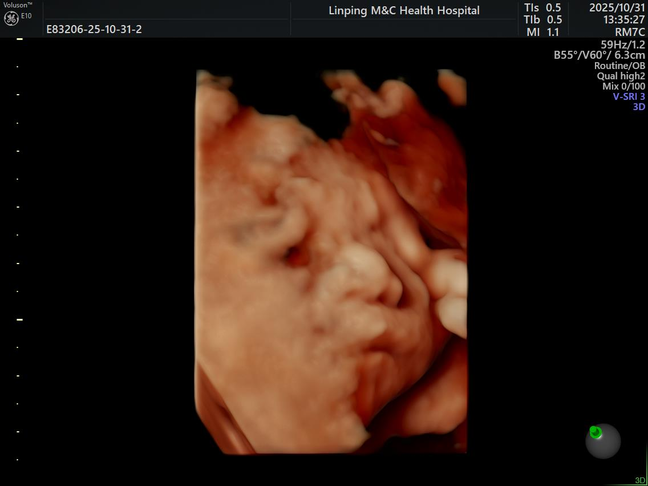Click the Mix 0/100 parameter

point(624,86)
